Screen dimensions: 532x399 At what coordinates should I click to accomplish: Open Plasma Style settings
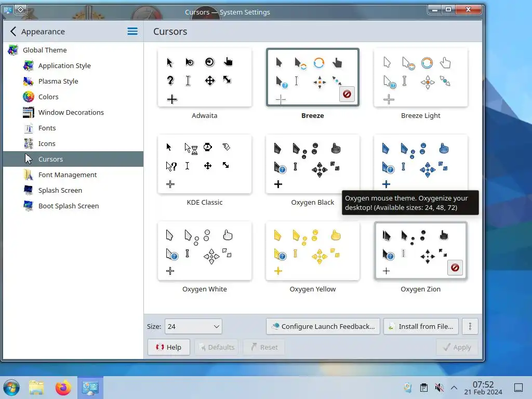point(73,82)
